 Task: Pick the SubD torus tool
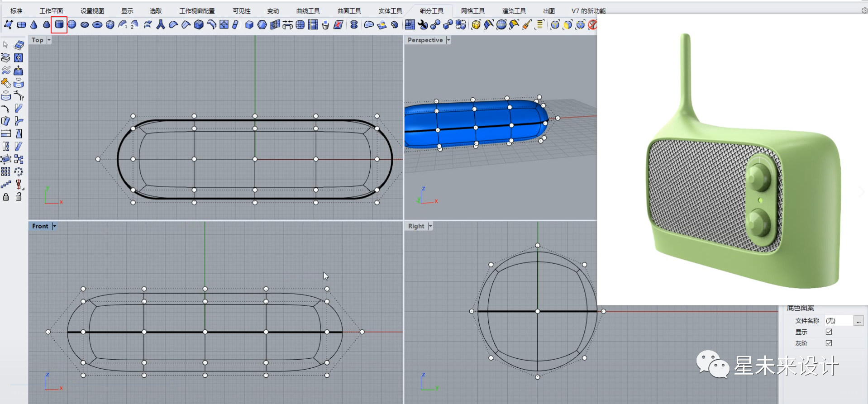pyautogui.click(x=97, y=25)
